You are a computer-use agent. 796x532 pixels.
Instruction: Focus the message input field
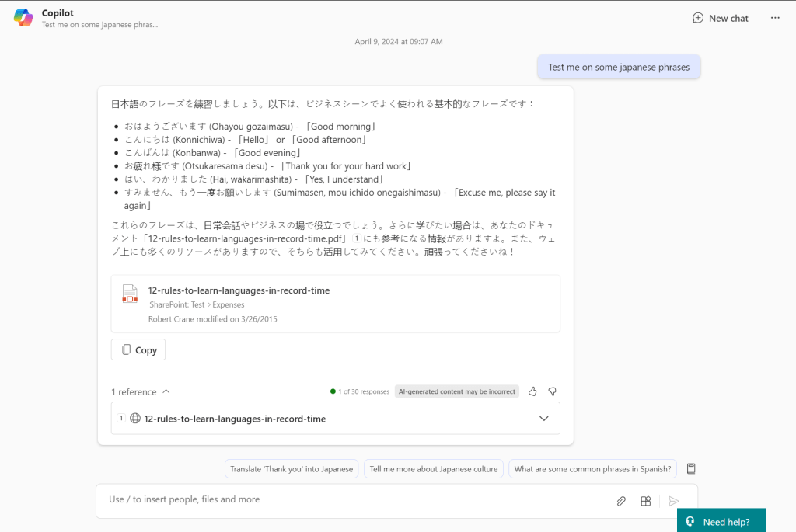click(350, 500)
